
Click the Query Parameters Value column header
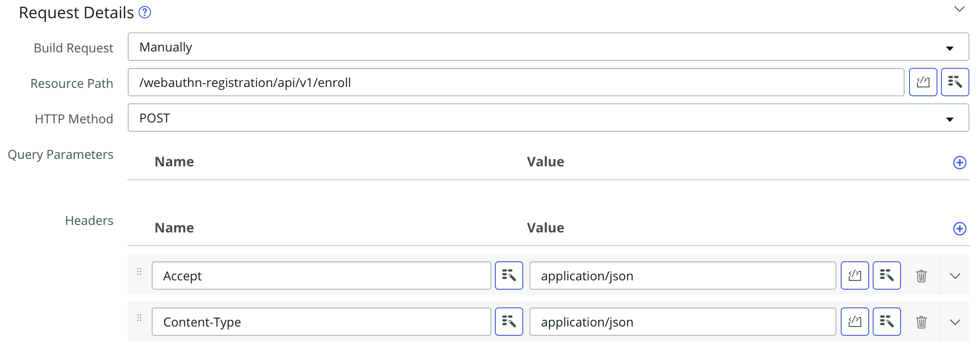click(x=545, y=162)
